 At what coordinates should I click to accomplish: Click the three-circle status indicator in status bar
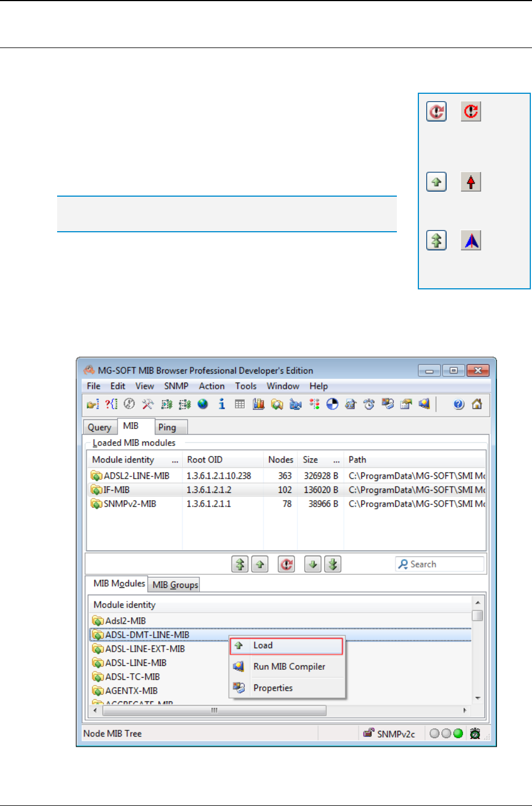tap(446, 734)
